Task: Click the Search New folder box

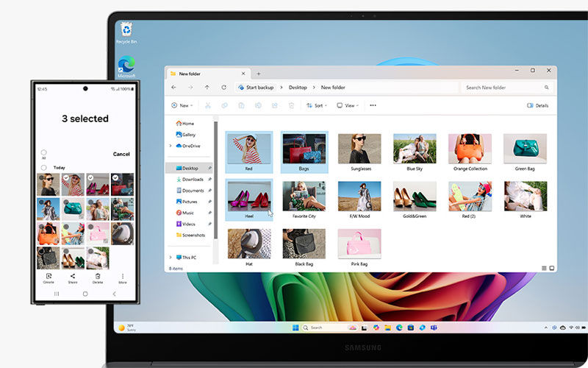Action: pos(506,88)
